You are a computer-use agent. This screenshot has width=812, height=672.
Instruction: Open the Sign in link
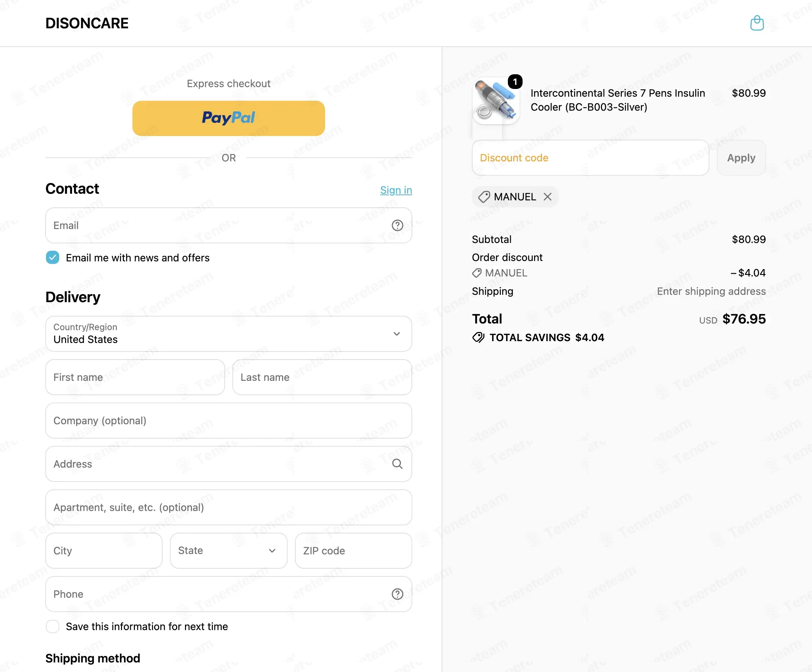point(396,190)
